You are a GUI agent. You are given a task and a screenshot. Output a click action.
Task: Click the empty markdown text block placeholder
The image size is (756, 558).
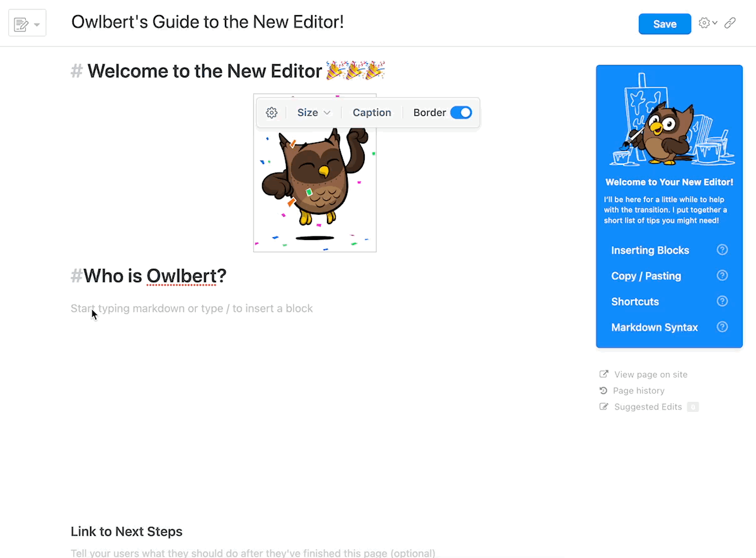point(192,309)
